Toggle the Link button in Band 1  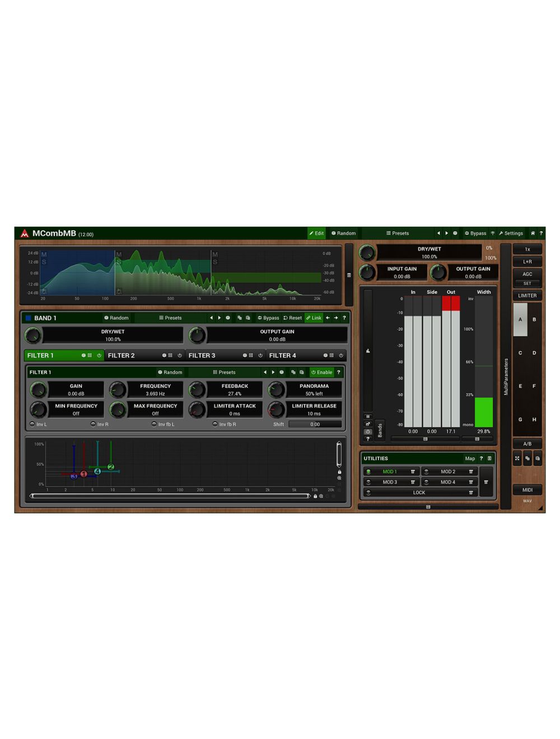(x=314, y=318)
